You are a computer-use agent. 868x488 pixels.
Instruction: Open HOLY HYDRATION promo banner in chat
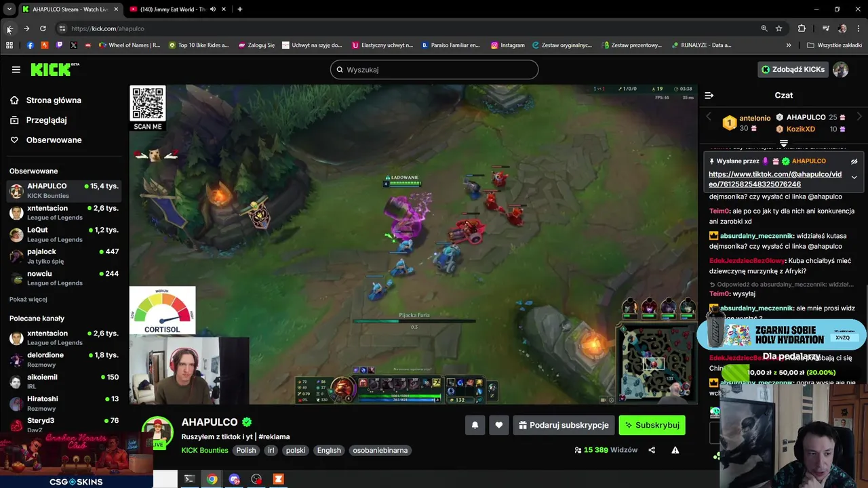tap(782, 335)
